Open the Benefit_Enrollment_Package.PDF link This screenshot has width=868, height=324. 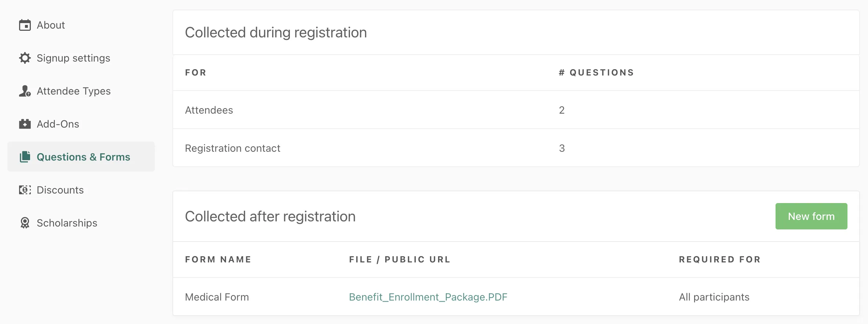click(x=428, y=297)
